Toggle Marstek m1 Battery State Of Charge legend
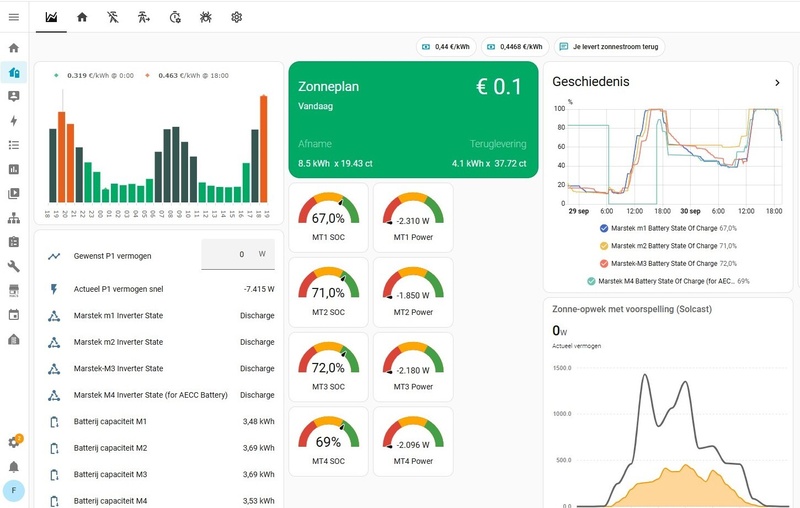This screenshot has width=800, height=508. point(668,228)
